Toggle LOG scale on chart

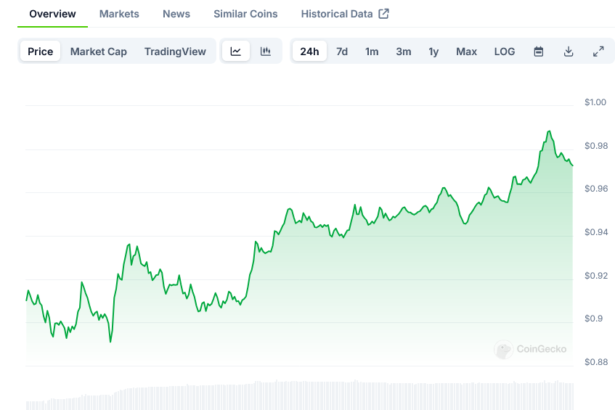pyautogui.click(x=505, y=51)
